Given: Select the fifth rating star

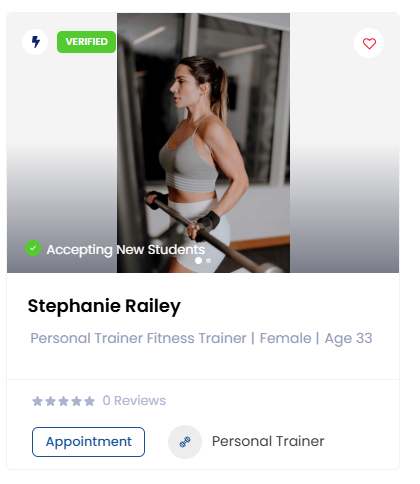Looking at the screenshot, I should [89, 401].
